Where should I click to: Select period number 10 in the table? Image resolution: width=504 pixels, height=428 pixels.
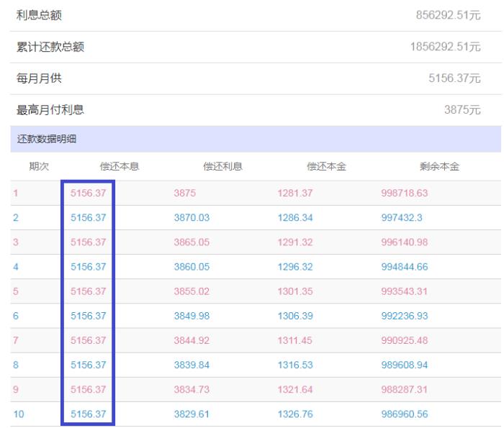coord(19,414)
